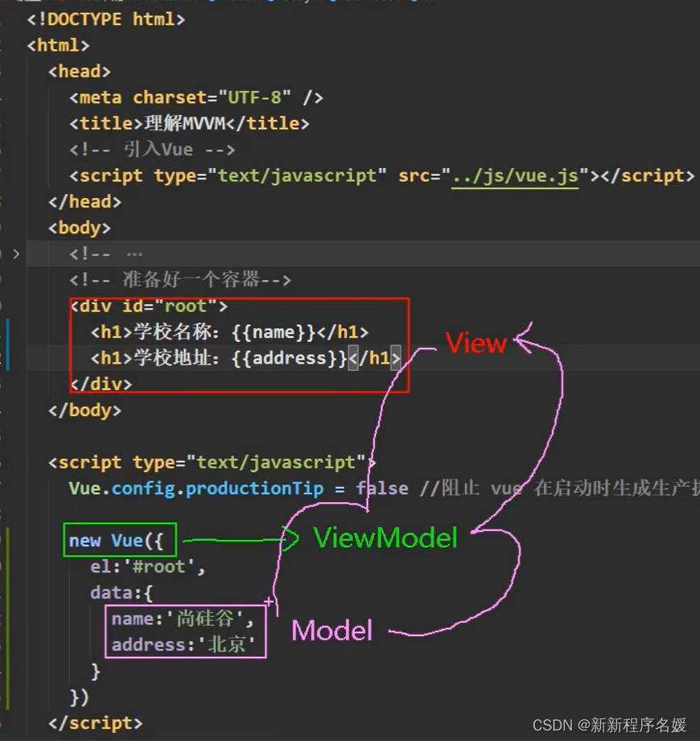The image size is (700, 741).
Task: Click the 学校地址 heading text
Action: click(172, 358)
